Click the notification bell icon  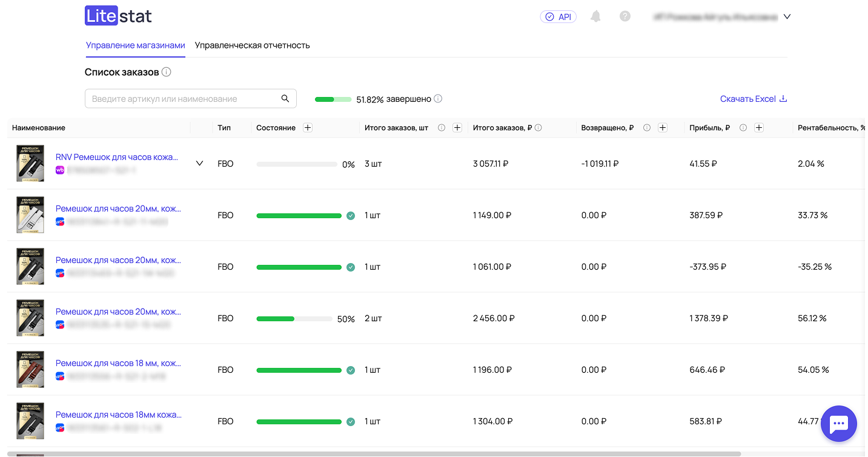595,16
